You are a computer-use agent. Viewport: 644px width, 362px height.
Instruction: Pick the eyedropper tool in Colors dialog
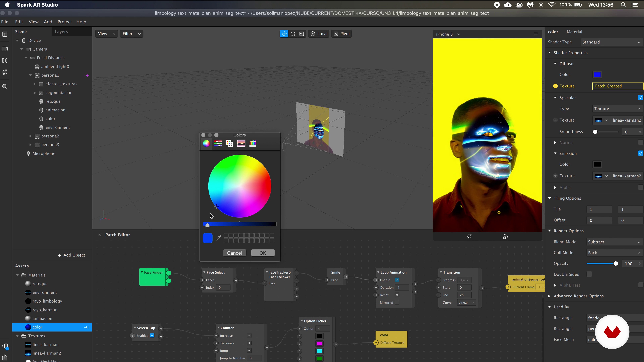(x=218, y=238)
